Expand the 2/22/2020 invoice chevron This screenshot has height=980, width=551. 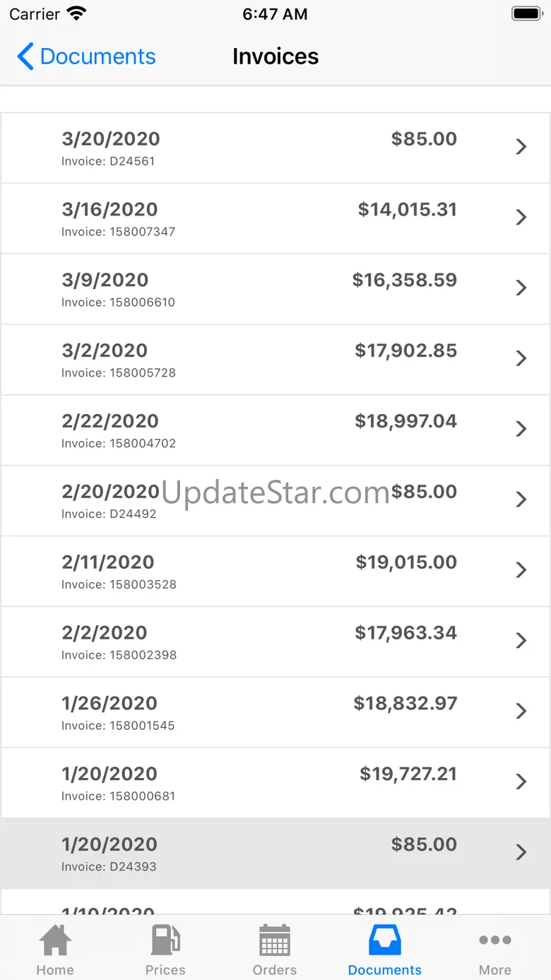(521, 430)
